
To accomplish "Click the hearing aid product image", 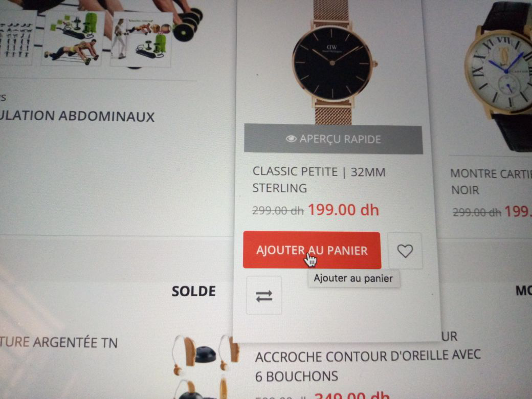I will (x=205, y=366).
